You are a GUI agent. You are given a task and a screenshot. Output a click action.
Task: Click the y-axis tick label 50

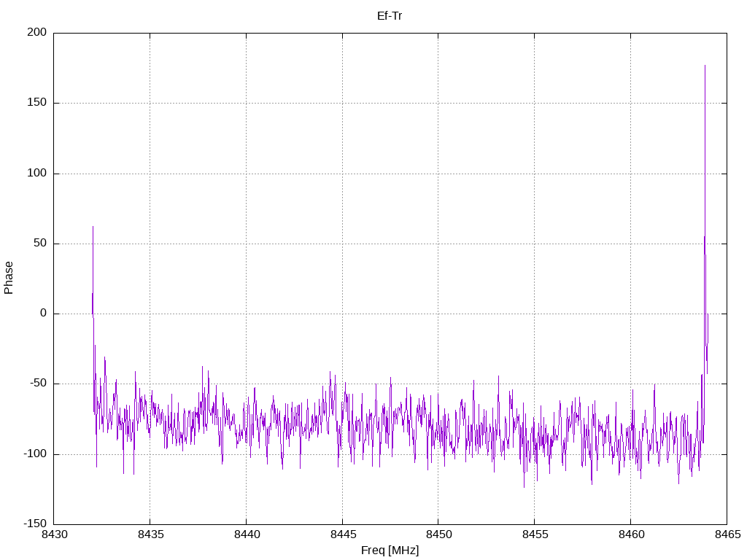pyautogui.click(x=41, y=243)
